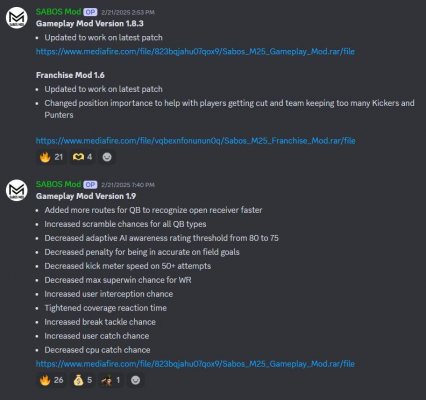
Task: Click the 2:53 PM timestamp
Action: pos(128,12)
